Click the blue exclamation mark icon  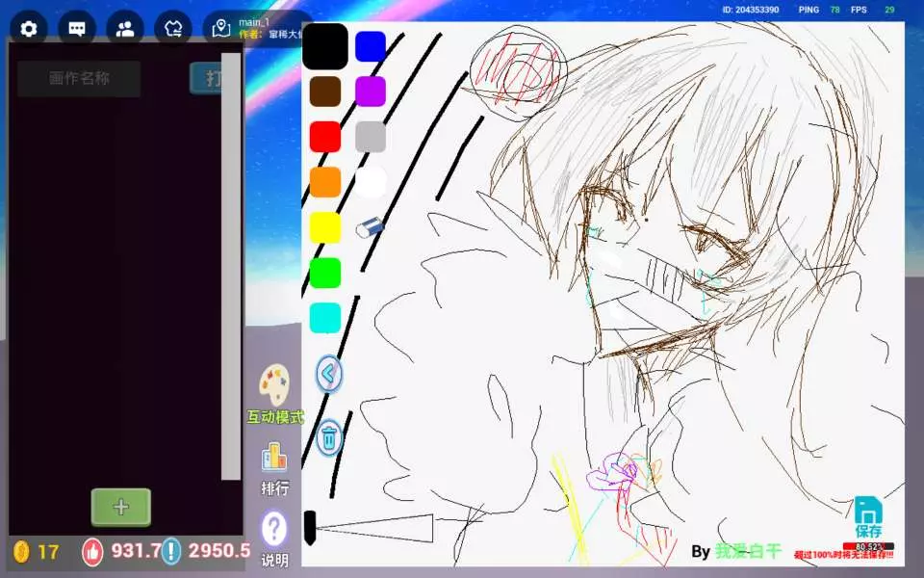(171, 551)
